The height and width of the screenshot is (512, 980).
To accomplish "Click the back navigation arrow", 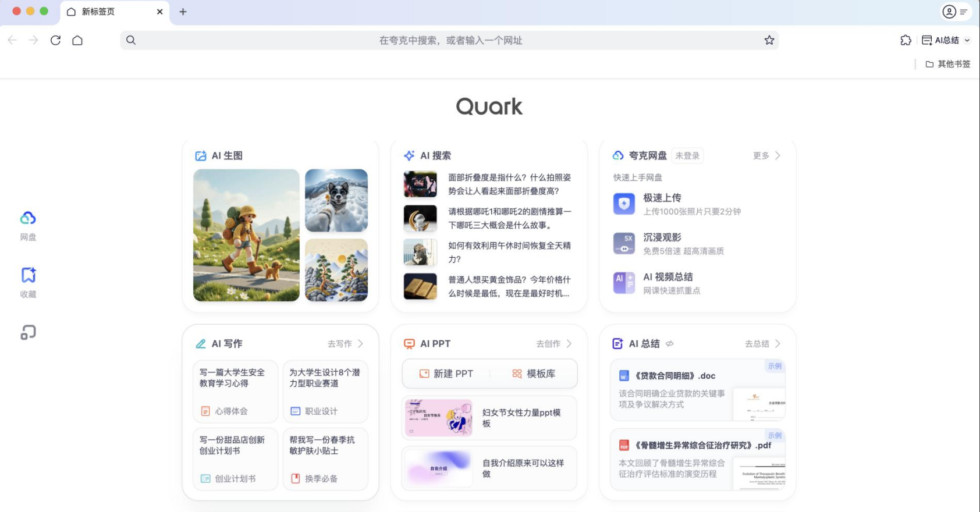I will point(12,40).
